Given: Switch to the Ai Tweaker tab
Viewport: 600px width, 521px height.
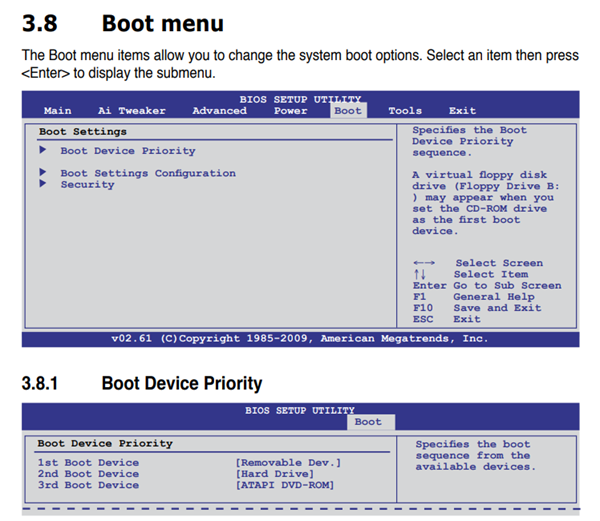Looking at the screenshot, I should tap(132, 111).
